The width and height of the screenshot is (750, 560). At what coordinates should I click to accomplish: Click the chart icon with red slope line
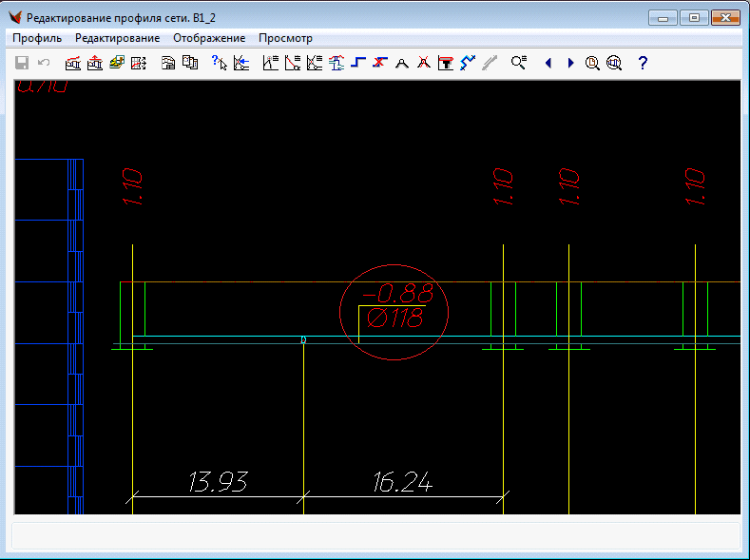click(x=292, y=63)
